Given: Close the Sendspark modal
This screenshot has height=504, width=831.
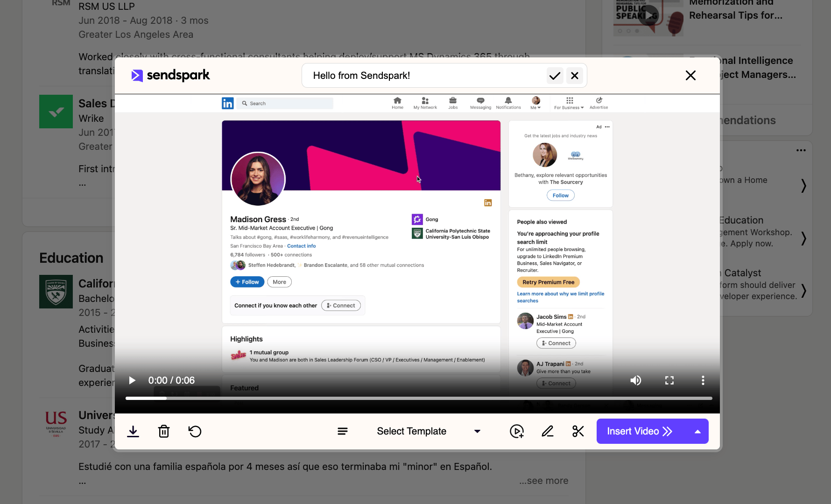Looking at the screenshot, I should tap(690, 75).
